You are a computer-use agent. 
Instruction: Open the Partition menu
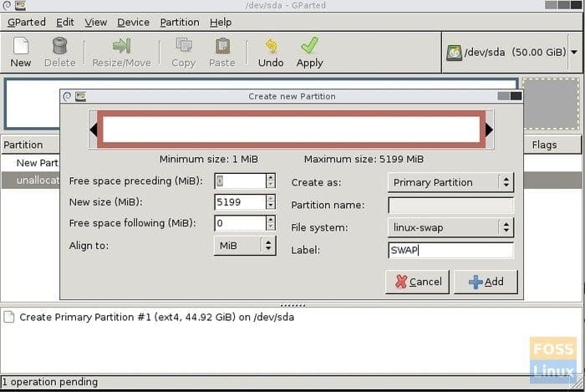point(180,23)
